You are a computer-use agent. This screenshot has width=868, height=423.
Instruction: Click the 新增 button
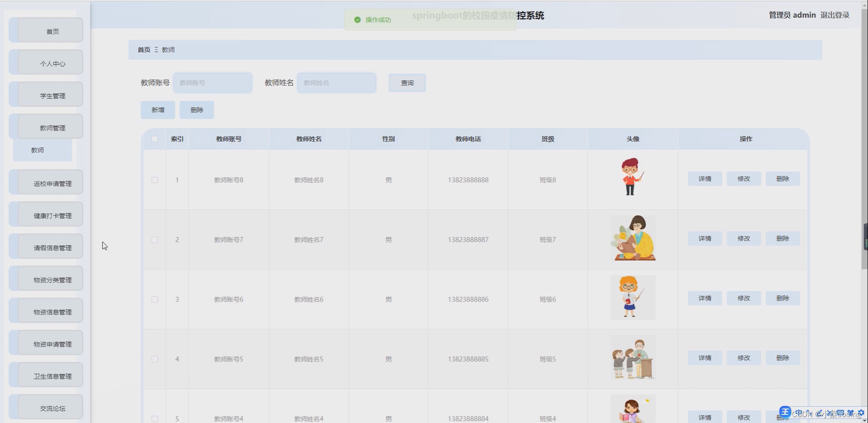click(x=158, y=110)
